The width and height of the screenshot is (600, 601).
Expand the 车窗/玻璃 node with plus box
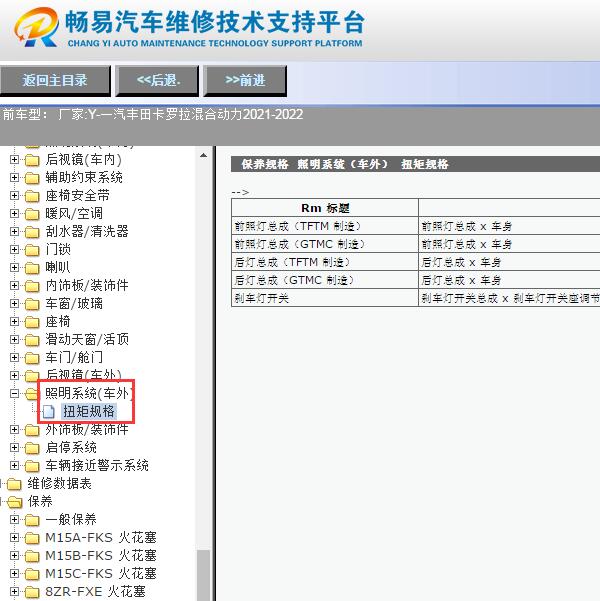(x=14, y=304)
